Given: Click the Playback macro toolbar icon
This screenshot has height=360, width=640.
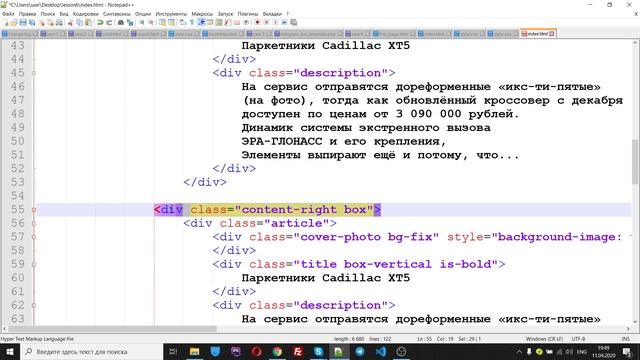Looking at the screenshot, I should [275, 22].
